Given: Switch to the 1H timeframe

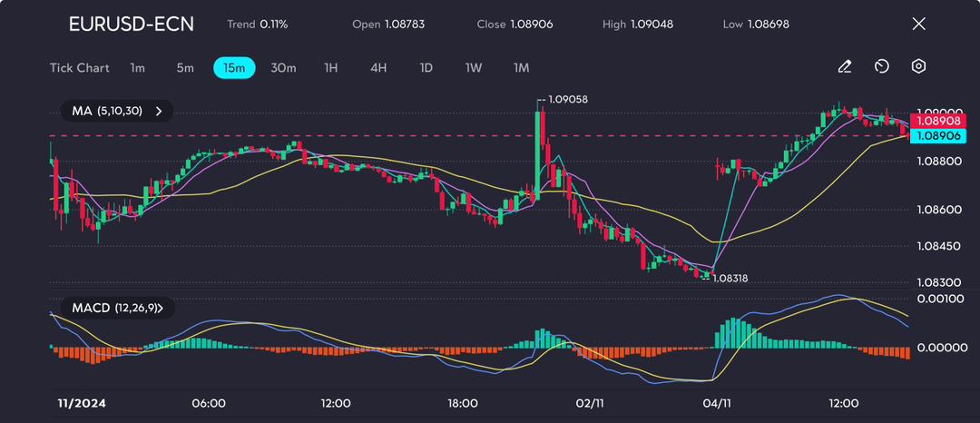Looking at the screenshot, I should point(330,67).
